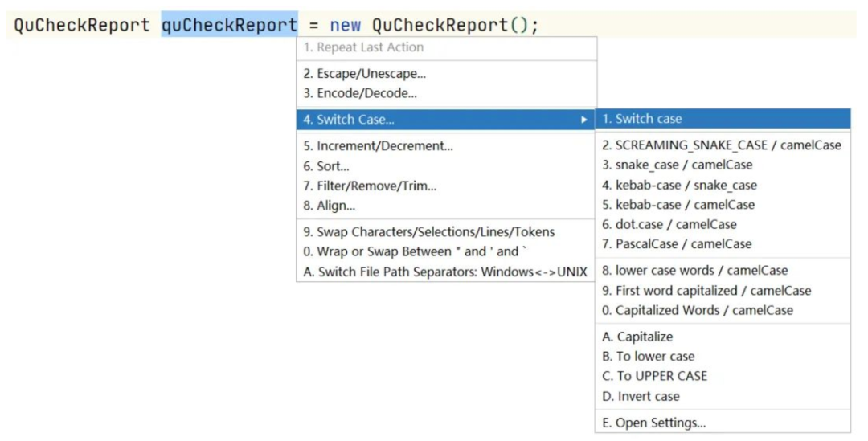Open Settings from the submenu
The width and height of the screenshot is (868, 441).
point(653,423)
